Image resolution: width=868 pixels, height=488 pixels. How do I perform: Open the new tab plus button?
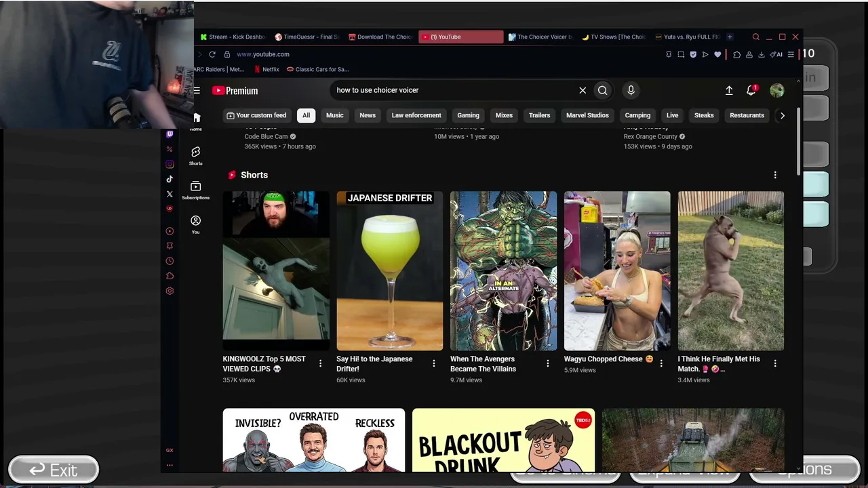click(x=730, y=37)
